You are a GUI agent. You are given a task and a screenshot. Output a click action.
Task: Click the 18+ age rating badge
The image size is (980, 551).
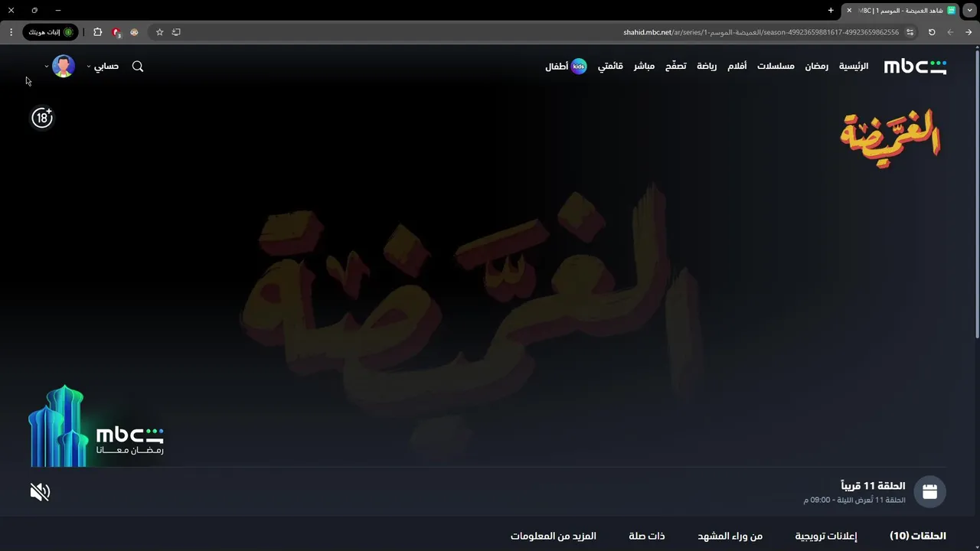42,118
